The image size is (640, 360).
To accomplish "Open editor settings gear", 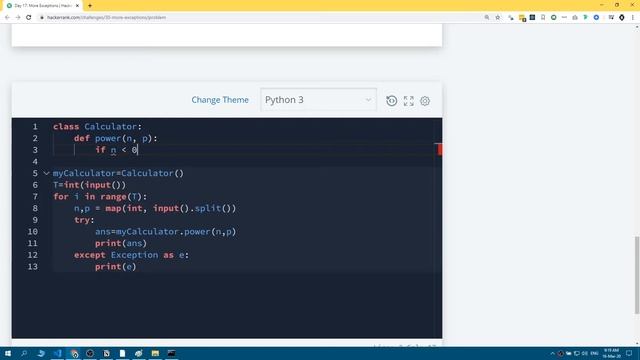I will click(x=425, y=101).
